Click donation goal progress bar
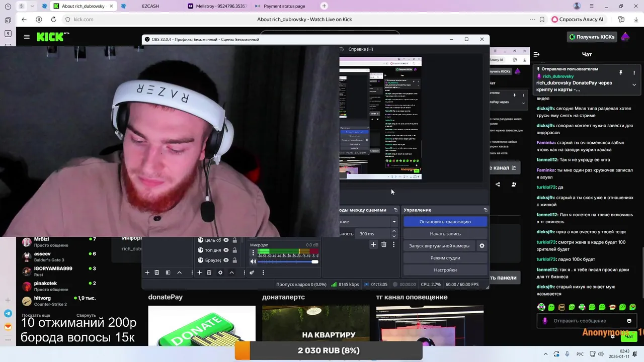The width and height of the screenshot is (644, 362). pos(329,350)
